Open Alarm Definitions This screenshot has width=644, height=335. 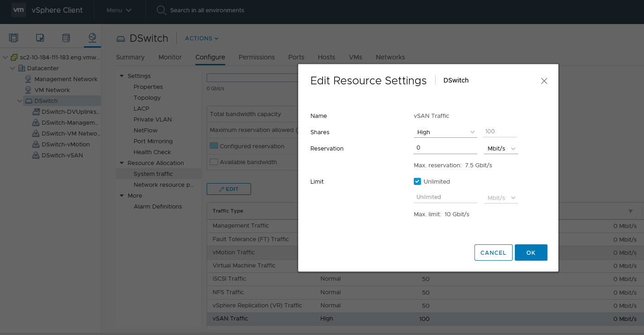click(x=158, y=206)
